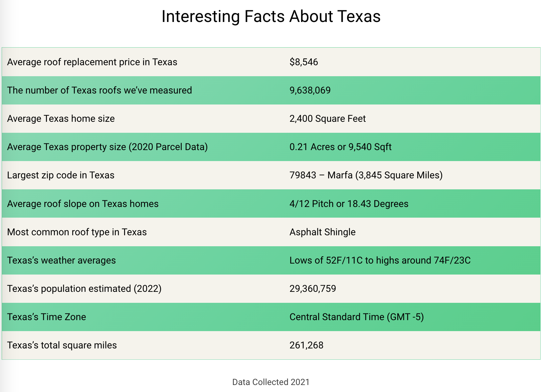Image resolution: width=545 pixels, height=392 pixels.
Task: Click the 'Interesting Facts About Texas' heading
Action: pos(271,17)
